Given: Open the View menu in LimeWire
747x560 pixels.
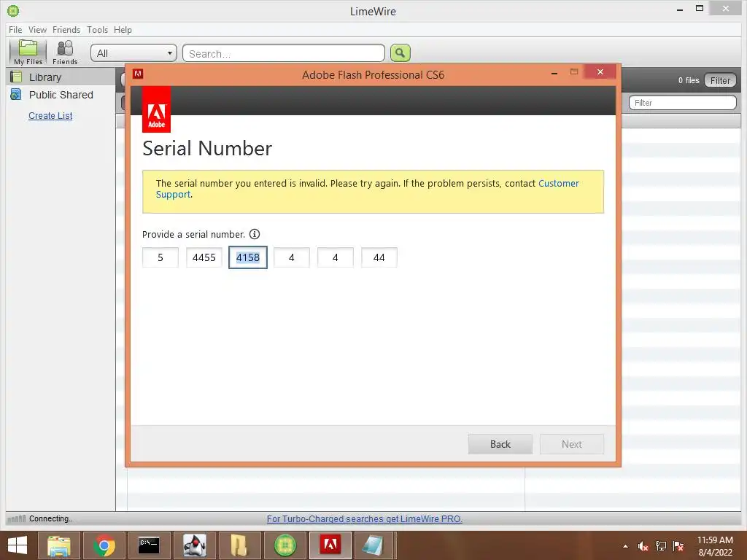Looking at the screenshot, I should 37,29.
